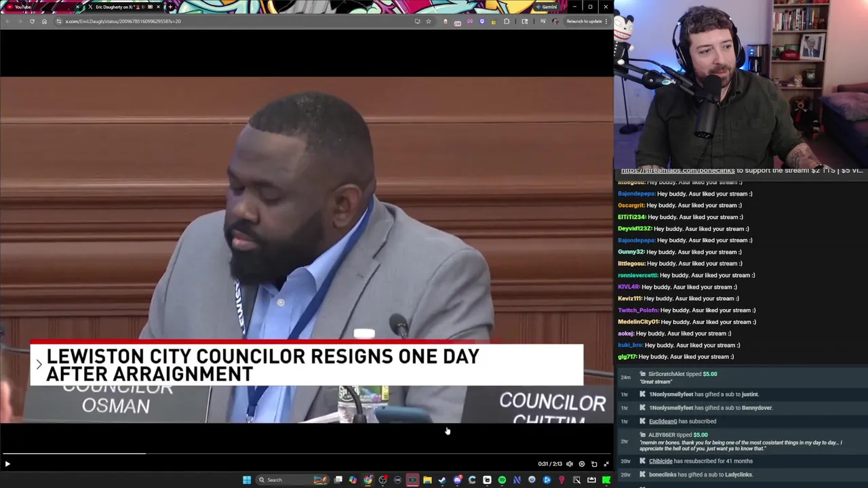
Task: Click the browser forward arrow
Action: tap(20, 21)
